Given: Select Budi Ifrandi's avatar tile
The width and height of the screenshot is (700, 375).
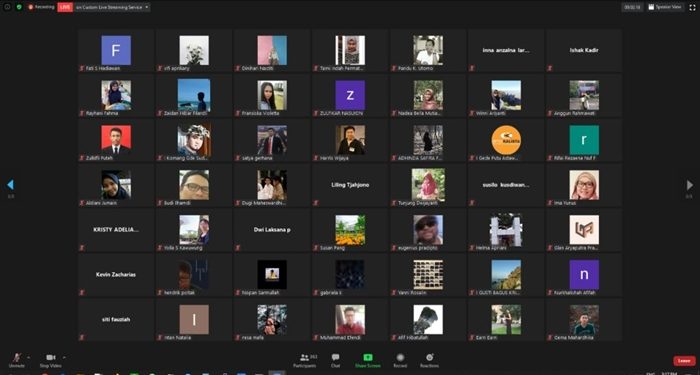Looking at the screenshot, I should tap(194, 185).
